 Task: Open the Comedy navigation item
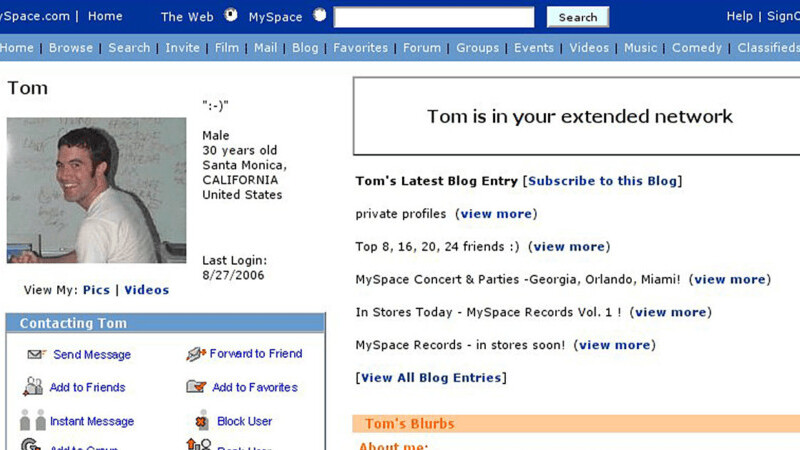tap(696, 48)
